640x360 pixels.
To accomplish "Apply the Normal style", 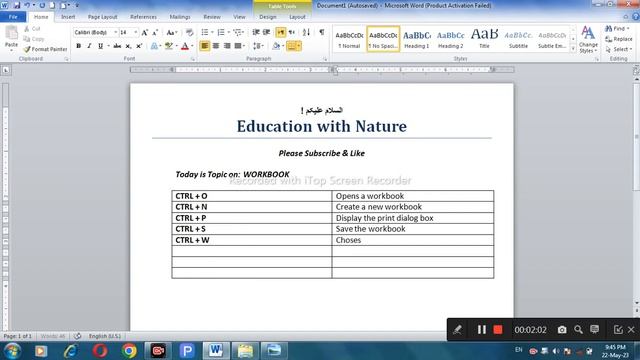I will tap(349, 39).
